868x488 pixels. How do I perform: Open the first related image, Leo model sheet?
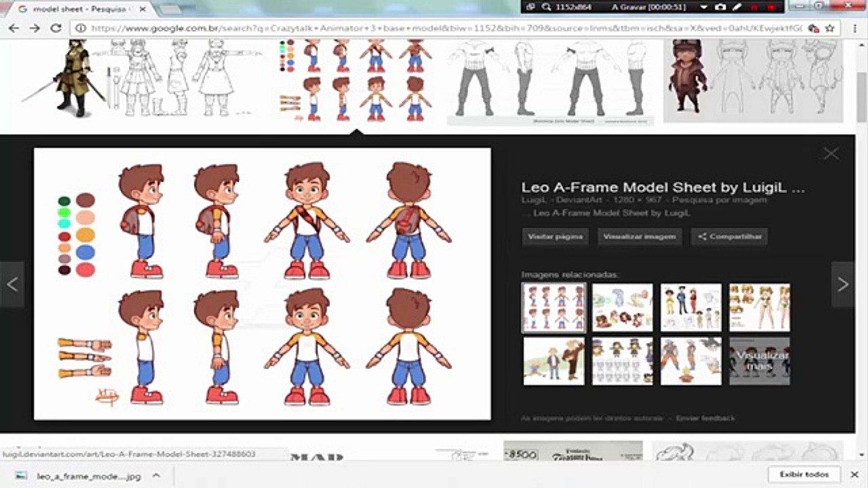point(554,308)
